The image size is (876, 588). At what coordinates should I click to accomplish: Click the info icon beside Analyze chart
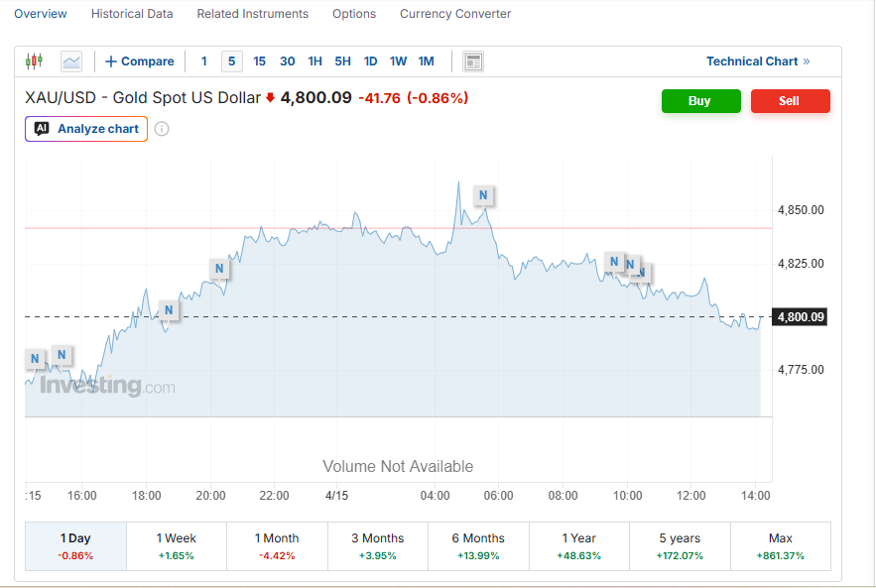point(162,129)
